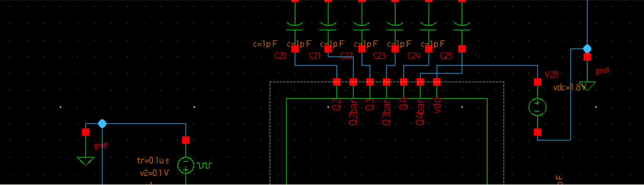Select the capacitor symbol labeled C22

pyautogui.click(x=361, y=26)
